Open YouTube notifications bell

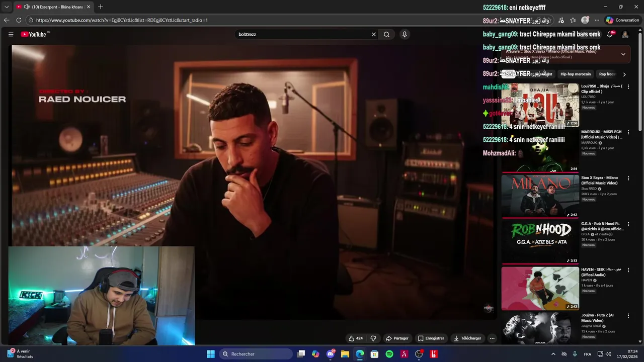click(x=610, y=34)
